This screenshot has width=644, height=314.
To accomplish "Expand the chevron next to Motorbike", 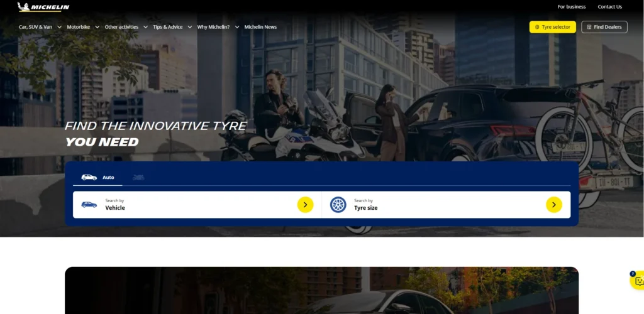I will tap(97, 27).
